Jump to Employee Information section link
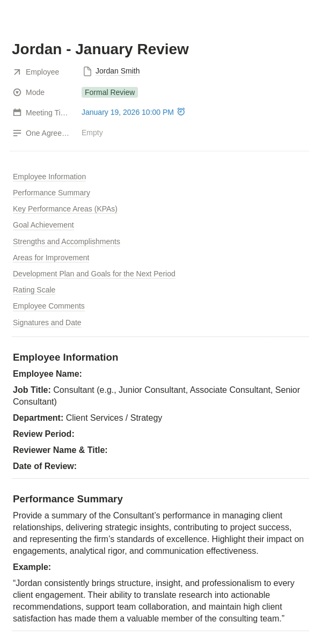322x644 pixels. coord(49,177)
